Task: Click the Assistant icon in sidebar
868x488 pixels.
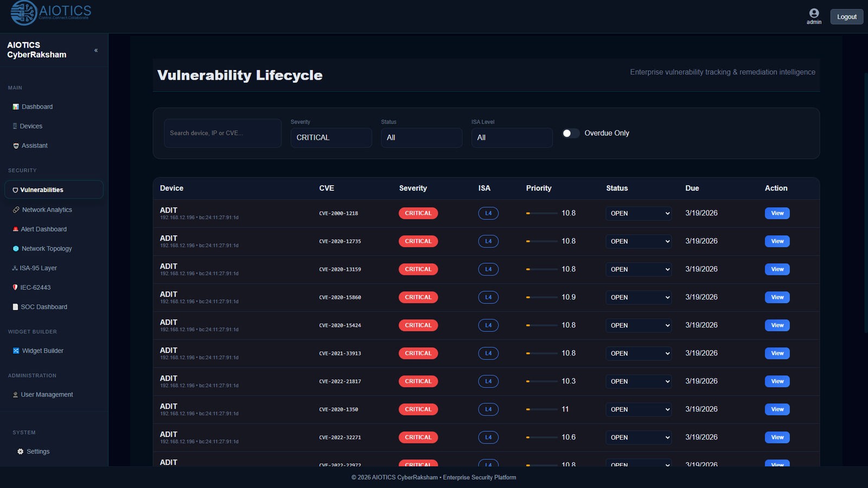Action: click(x=16, y=146)
